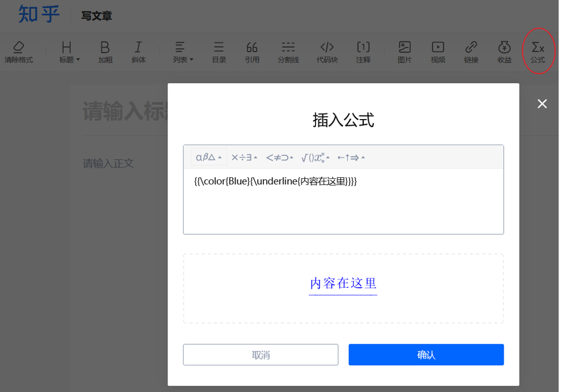Viewport: 563px width, 392px height.
Task: Insert a 分割线 divider line
Action: [288, 52]
